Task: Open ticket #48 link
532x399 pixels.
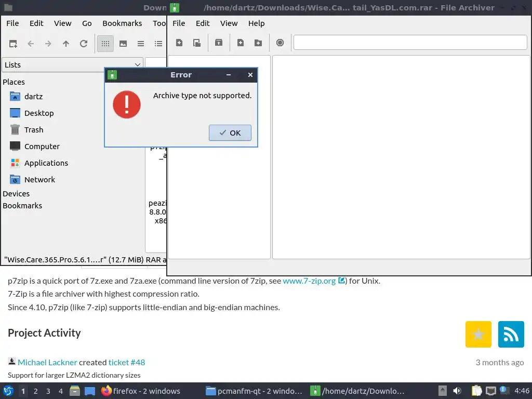Action: click(x=127, y=362)
